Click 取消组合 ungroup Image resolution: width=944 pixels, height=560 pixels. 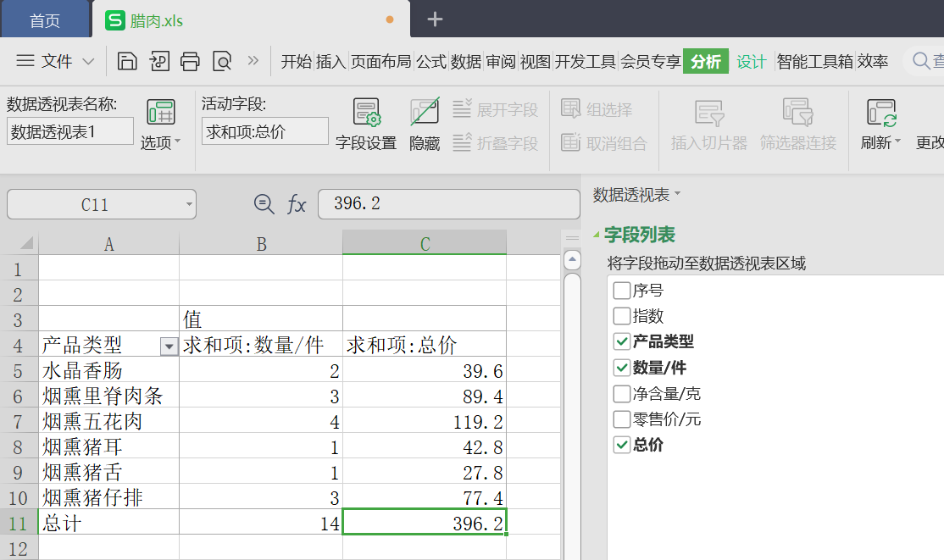click(604, 142)
